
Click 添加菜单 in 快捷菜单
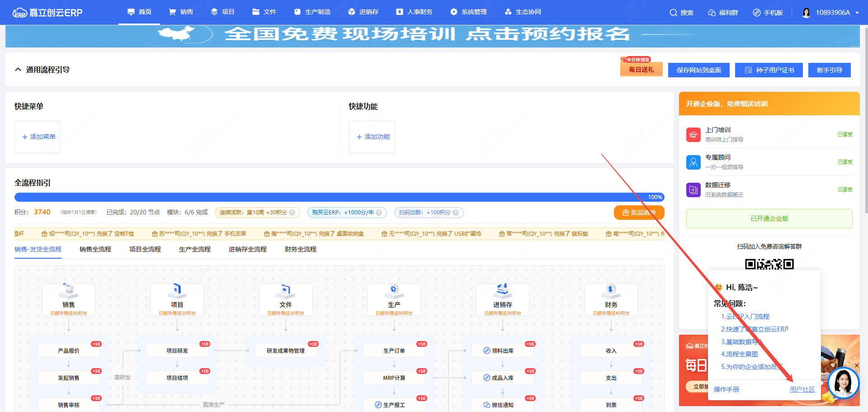(38, 137)
